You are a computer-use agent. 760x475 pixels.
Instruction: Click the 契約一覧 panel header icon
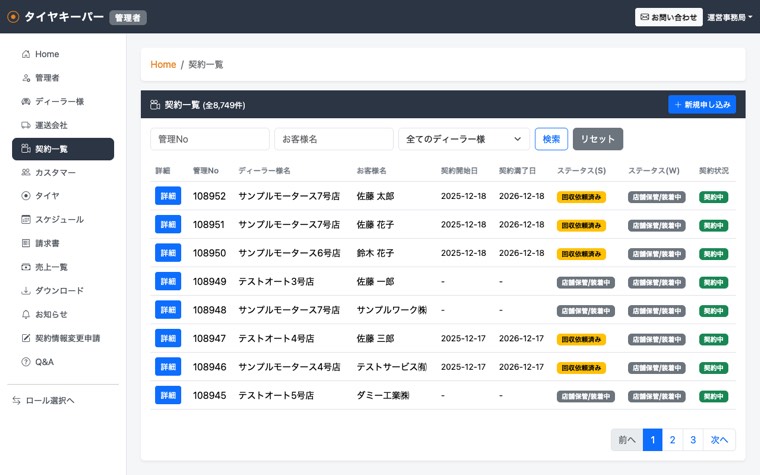(155, 105)
